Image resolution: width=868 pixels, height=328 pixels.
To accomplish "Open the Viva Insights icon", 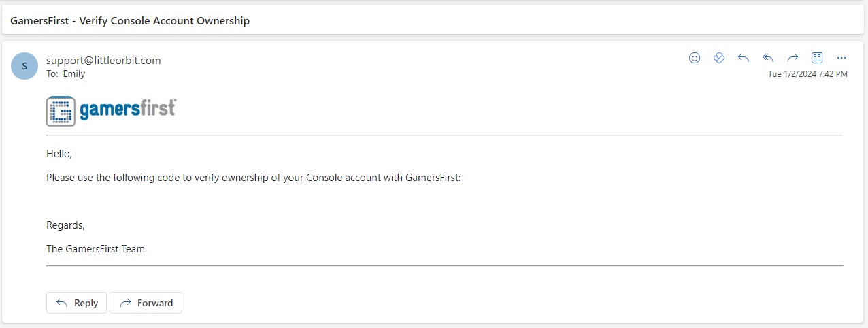I will point(719,58).
